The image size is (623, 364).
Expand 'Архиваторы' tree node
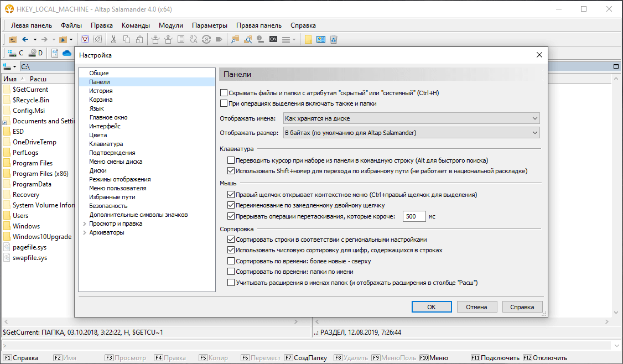coord(84,232)
